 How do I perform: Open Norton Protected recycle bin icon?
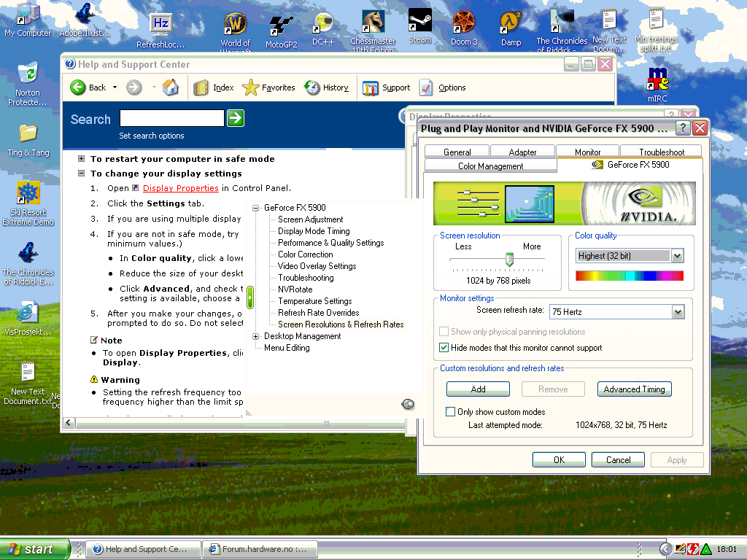(27, 84)
